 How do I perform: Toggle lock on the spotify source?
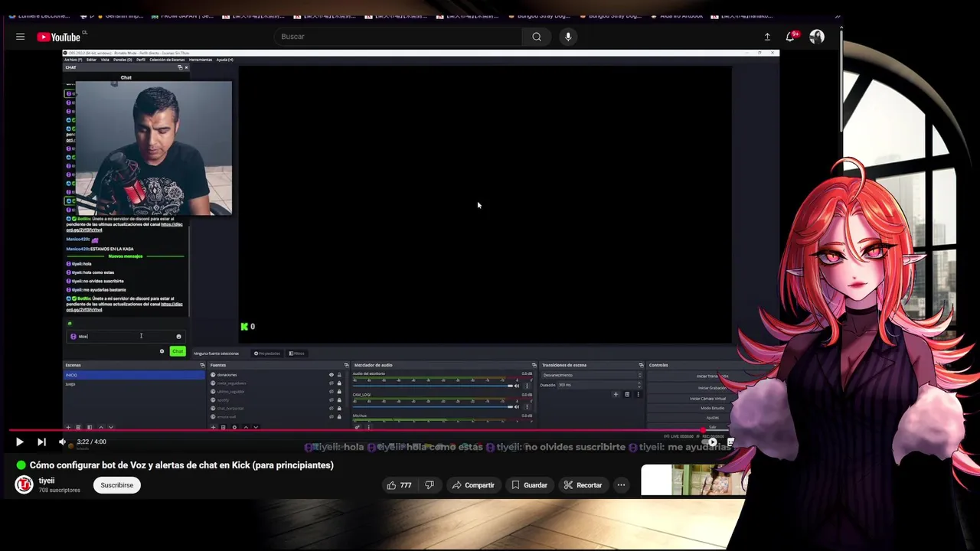point(339,400)
